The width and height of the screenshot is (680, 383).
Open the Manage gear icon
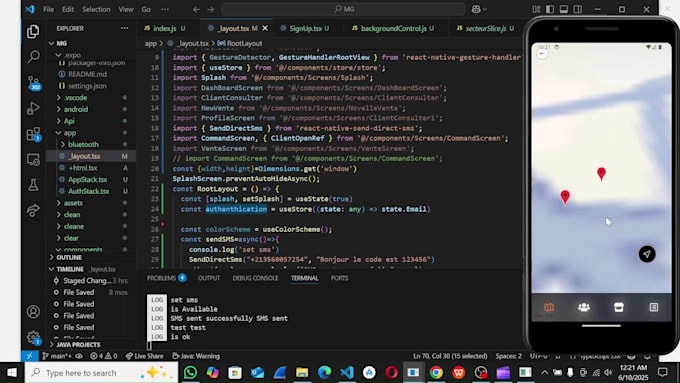pos(33,337)
